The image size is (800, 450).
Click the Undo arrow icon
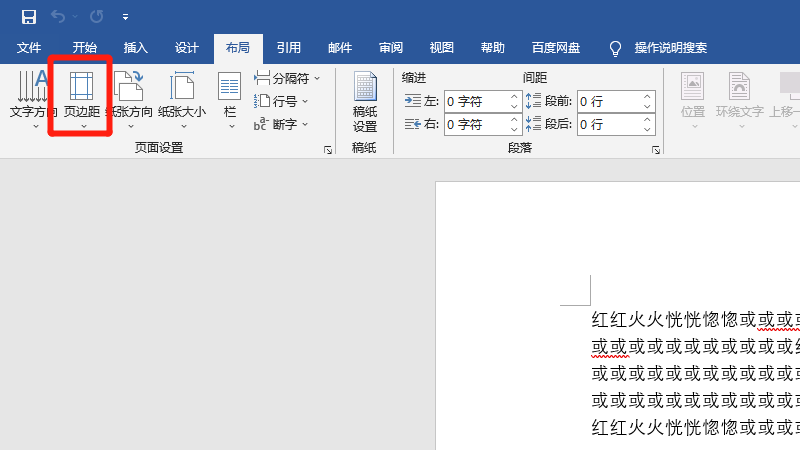coord(59,17)
